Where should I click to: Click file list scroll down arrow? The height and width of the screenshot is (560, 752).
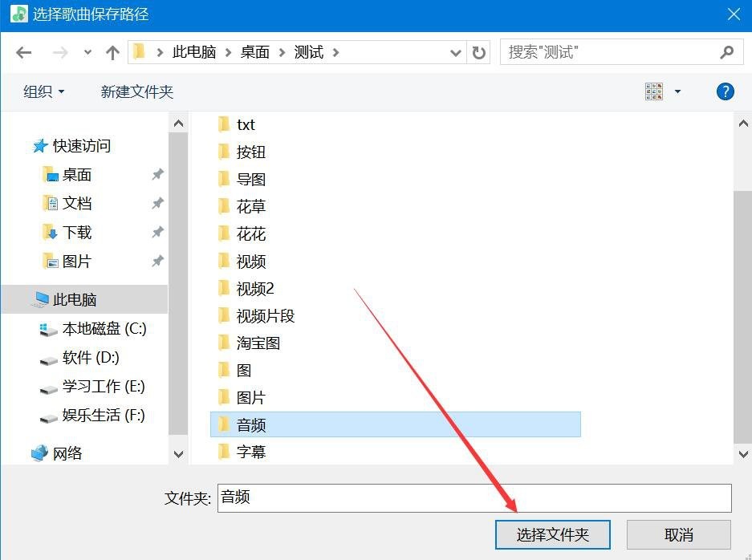[x=743, y=454]
